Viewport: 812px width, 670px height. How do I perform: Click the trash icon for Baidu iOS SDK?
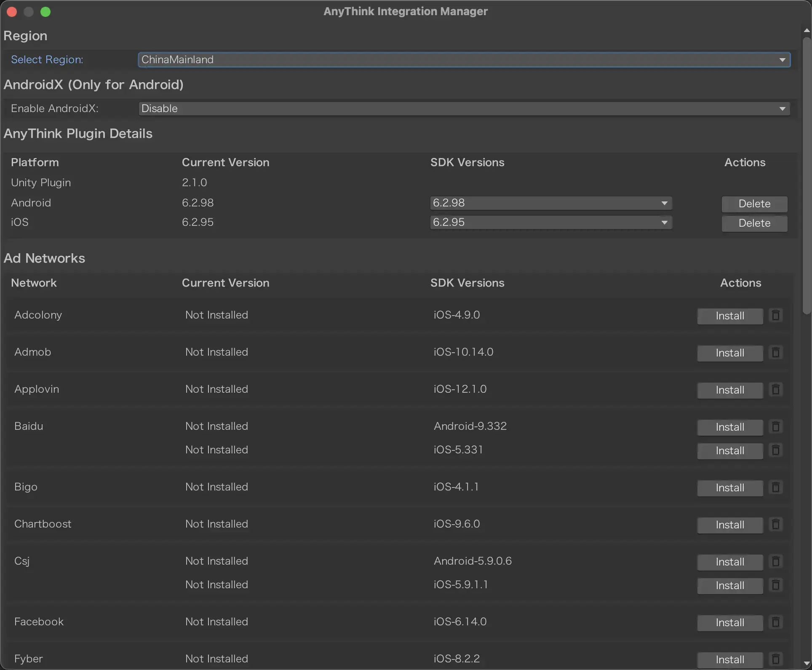click(775, 450)
